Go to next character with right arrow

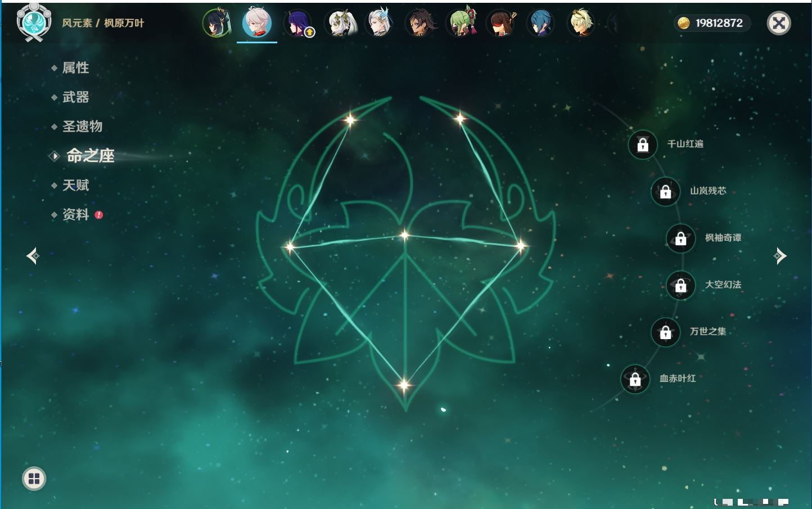click(780, 256)
